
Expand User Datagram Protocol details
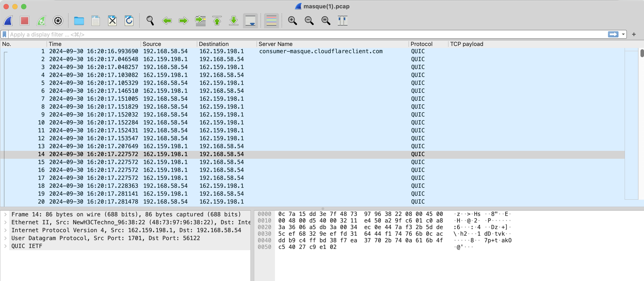coord(5,238)
